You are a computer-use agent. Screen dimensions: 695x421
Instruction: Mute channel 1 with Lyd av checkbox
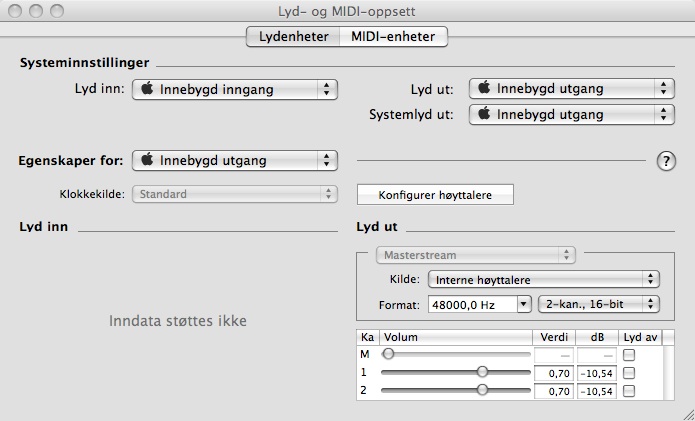tap(629, 372)
